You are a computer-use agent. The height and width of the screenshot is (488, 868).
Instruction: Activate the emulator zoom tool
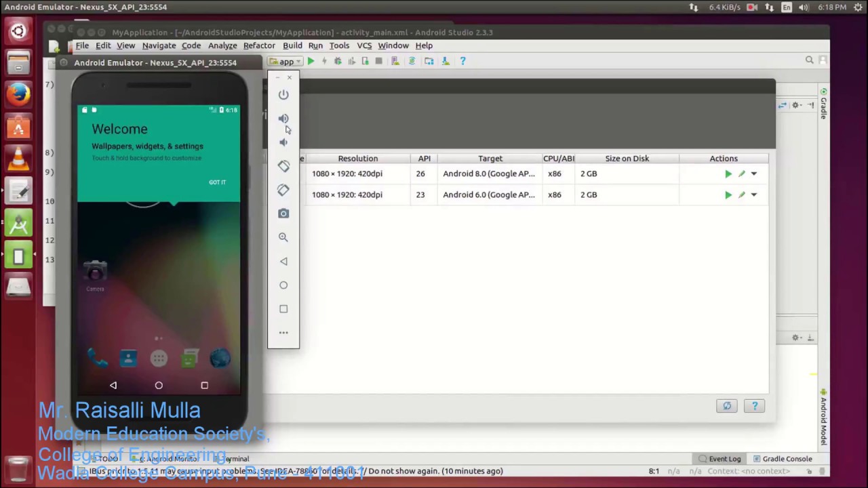283,237
